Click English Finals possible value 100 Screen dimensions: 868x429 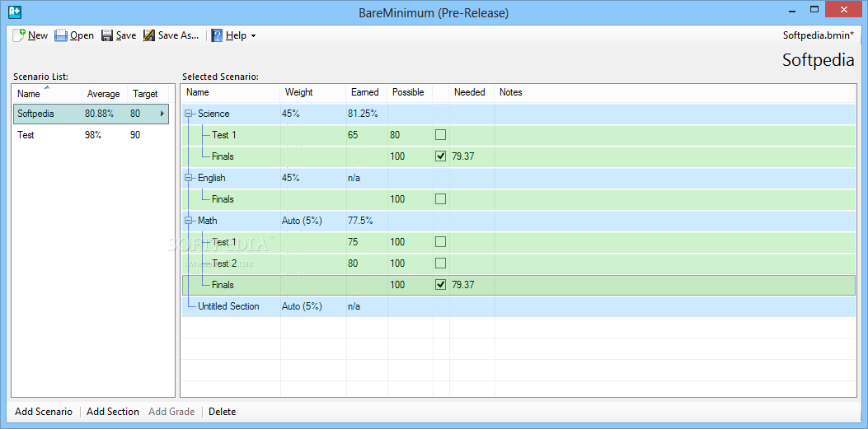(397, 198)
